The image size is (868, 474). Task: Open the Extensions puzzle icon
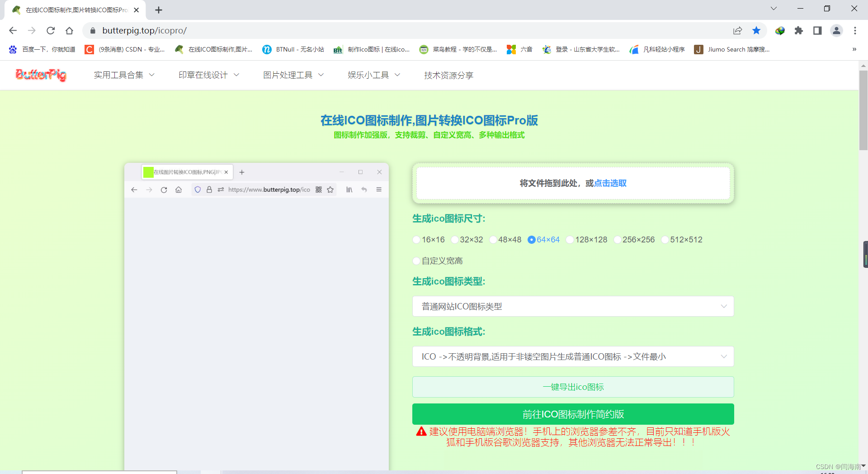click(x=799, y=30)
